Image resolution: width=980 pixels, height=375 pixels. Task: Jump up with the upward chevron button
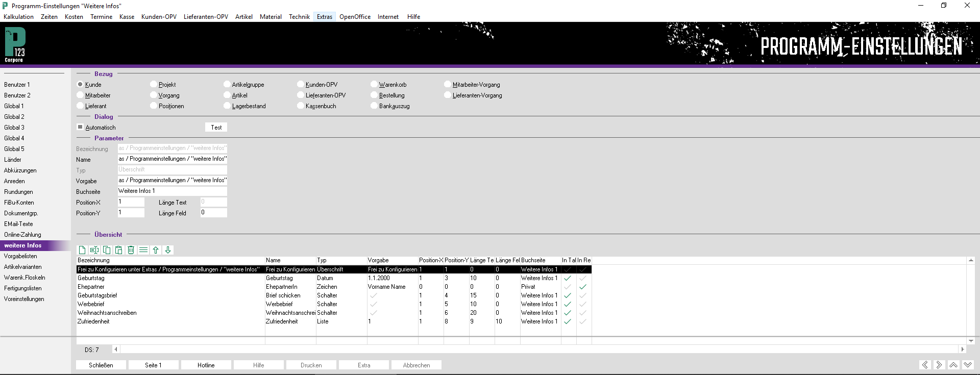pos(953,365)
